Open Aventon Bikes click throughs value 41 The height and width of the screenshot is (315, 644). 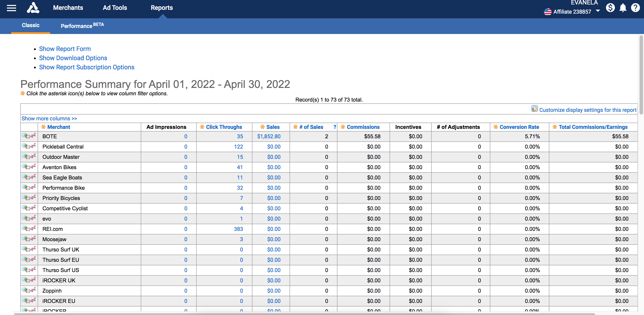click(240, 167)
